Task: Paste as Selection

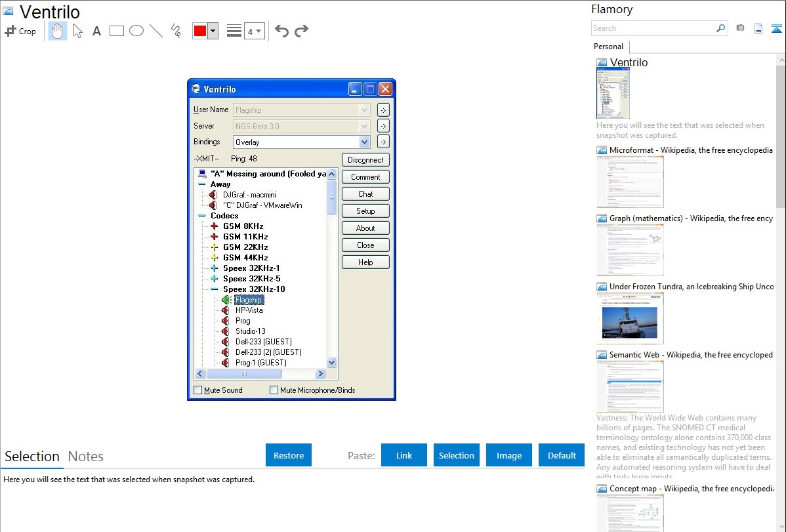Action: [x=456, y=455]
